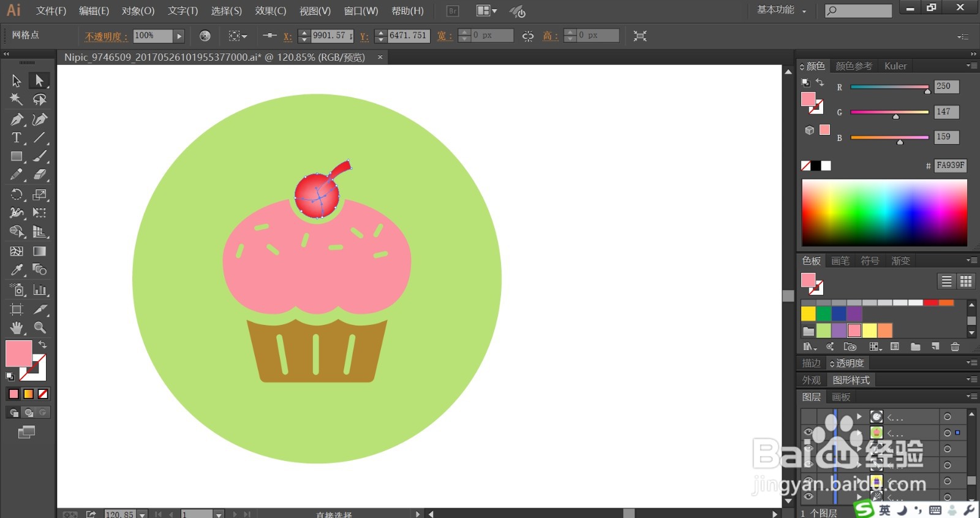The height and width of the screenshot is (518, 980).
Task: Switch to the 颜色参考 tab
Action: coord(854,66)
